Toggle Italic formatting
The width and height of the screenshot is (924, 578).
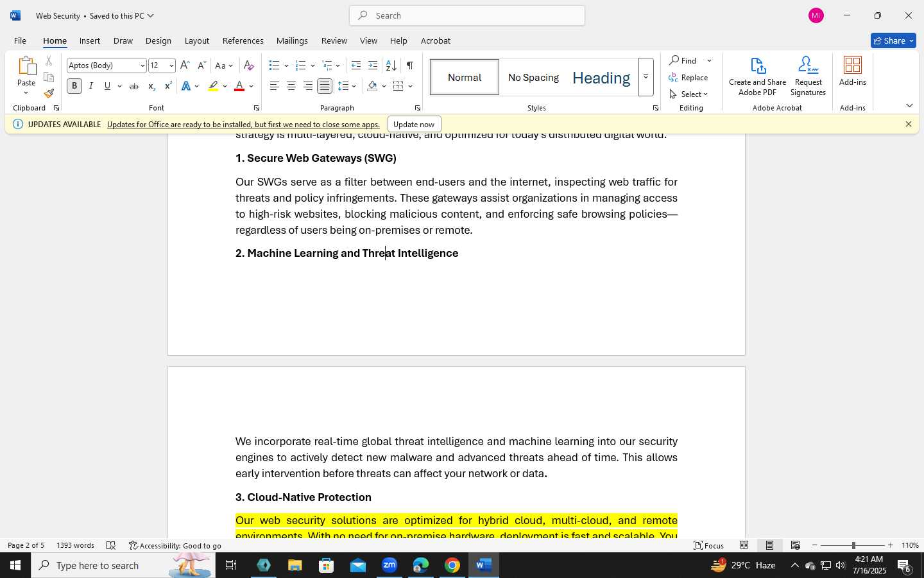point(91,86)
